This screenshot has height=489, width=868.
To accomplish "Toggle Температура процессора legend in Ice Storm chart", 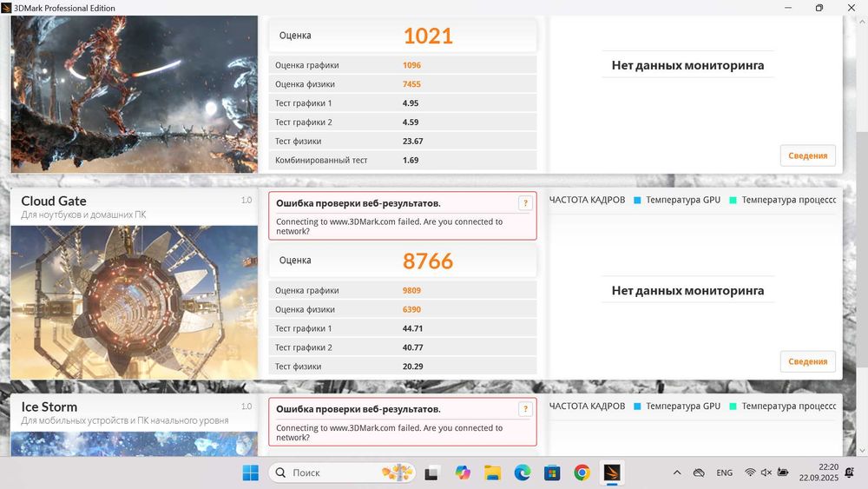I will (783, 406).
